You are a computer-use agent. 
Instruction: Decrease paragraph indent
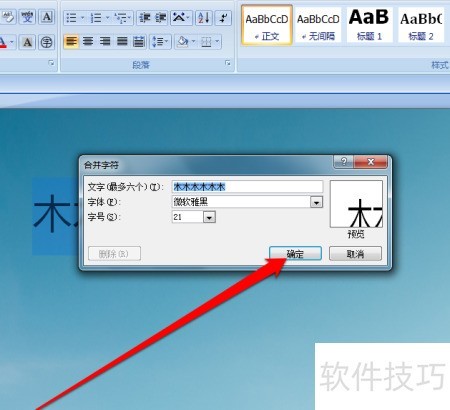coord(145,17)
